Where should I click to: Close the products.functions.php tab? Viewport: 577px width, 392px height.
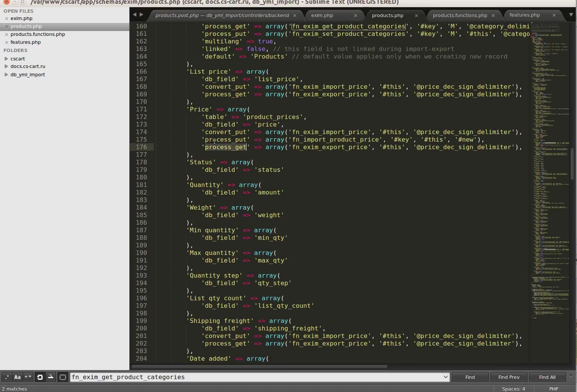493,15
